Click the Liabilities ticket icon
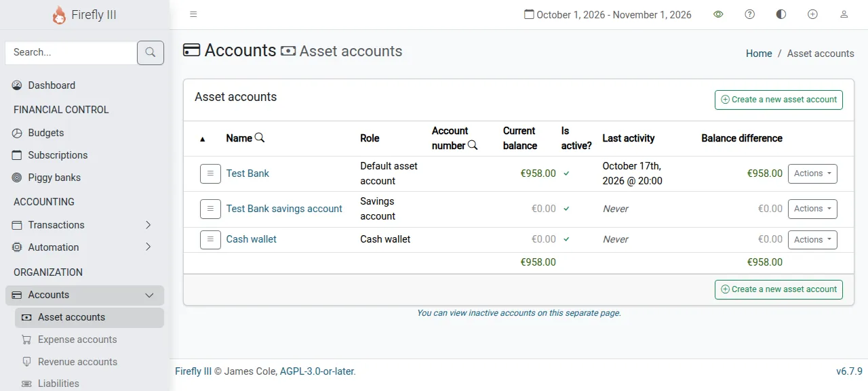 (x=26, y=384)
